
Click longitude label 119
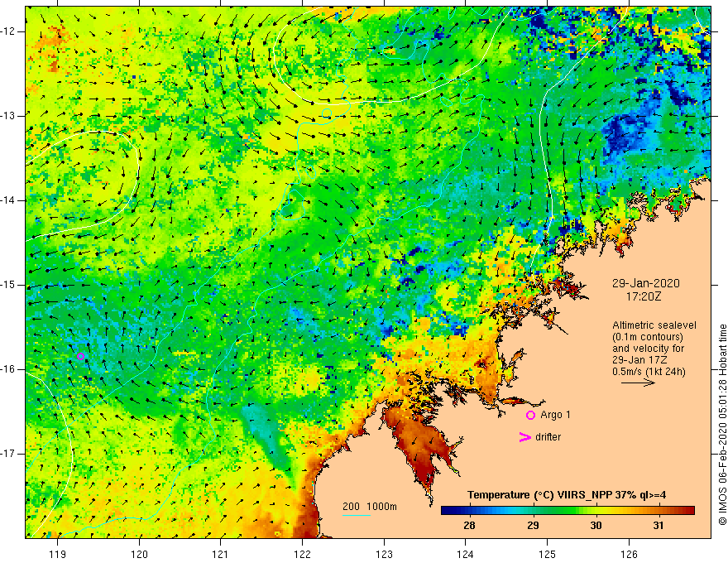click(x=58, y=554)
